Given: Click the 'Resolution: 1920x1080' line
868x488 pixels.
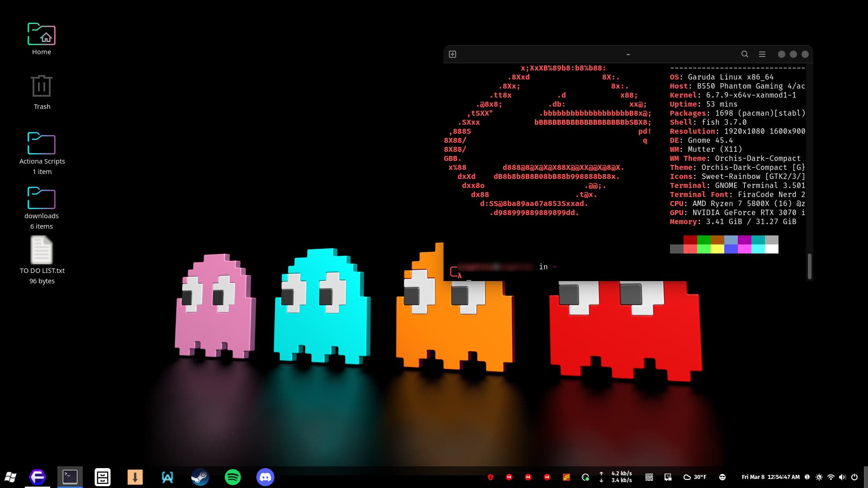Looking at the screenshot, I should tap(737, 131).
